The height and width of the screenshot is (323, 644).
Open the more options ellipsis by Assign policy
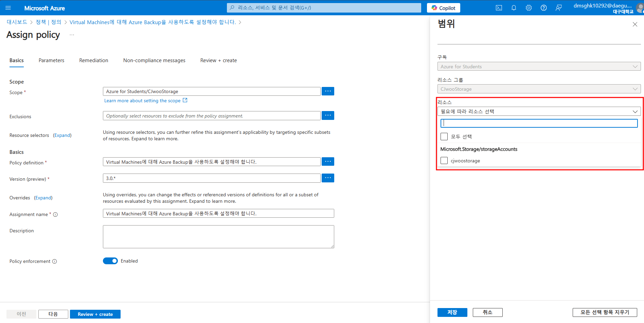[72, 35]
